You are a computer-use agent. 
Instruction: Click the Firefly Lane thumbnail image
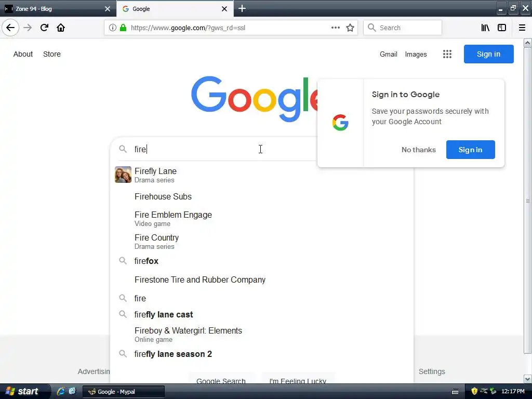click(x=123, y=175)
